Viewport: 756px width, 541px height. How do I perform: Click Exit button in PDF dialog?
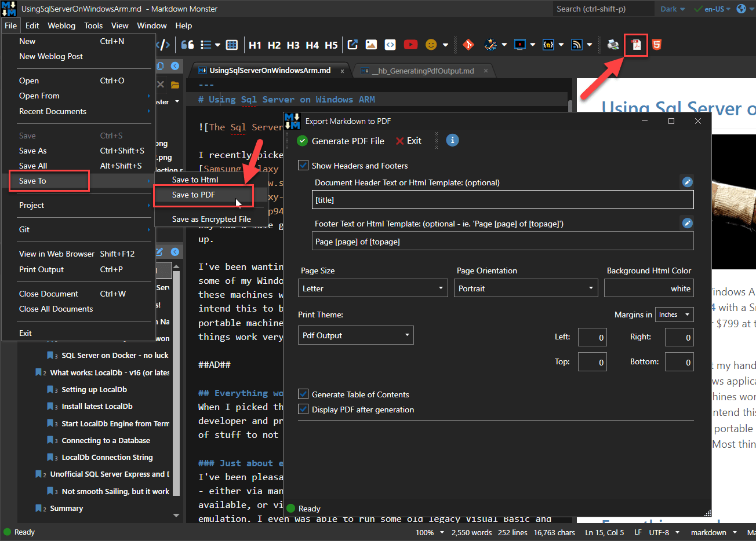point(409,141)
